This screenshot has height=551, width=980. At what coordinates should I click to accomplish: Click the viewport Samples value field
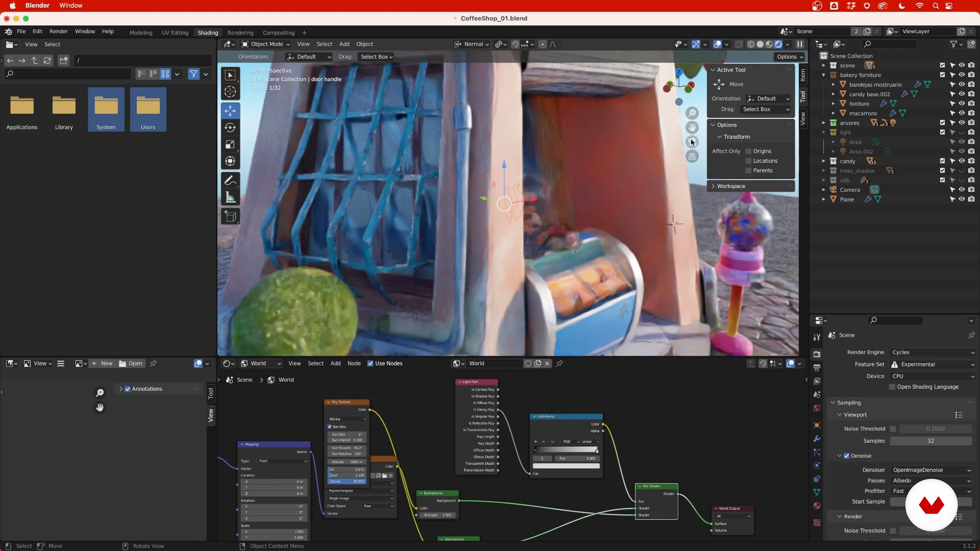(930, 441)
